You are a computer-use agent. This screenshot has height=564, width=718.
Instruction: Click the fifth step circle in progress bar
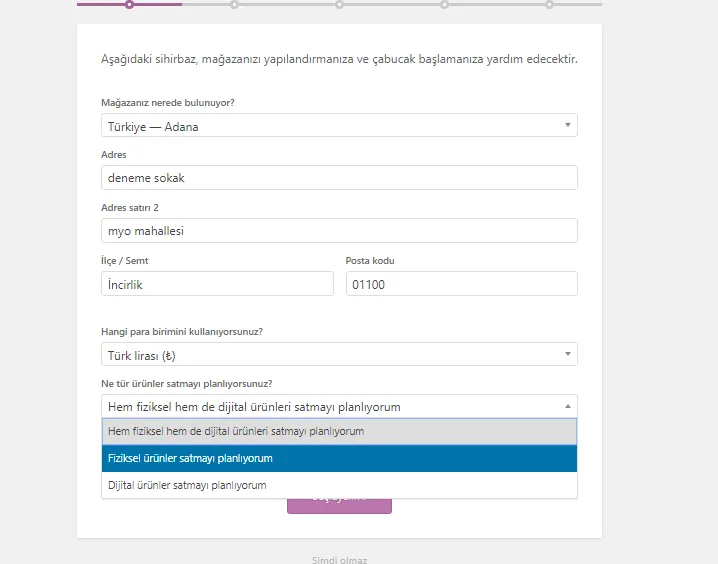[x=549, y=5]
